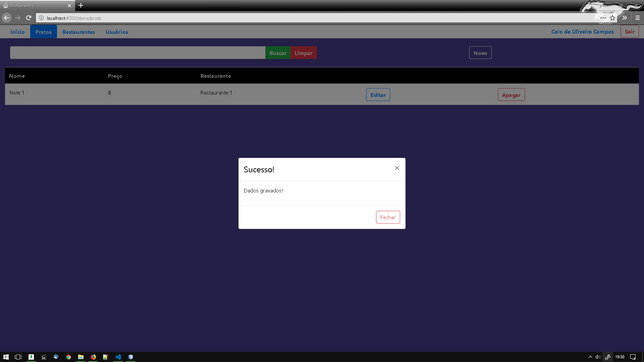The height and width of the screenshot is (362, 644).
Task: Open the green leaf app in taskbar
Action: click(x=31, y=357)
